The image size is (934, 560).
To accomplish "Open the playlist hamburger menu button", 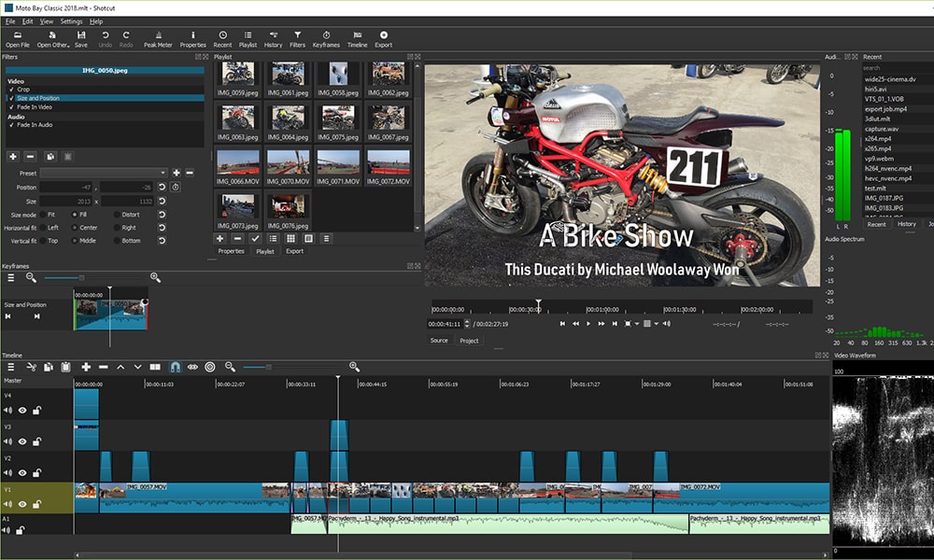I will pos(326,238).
